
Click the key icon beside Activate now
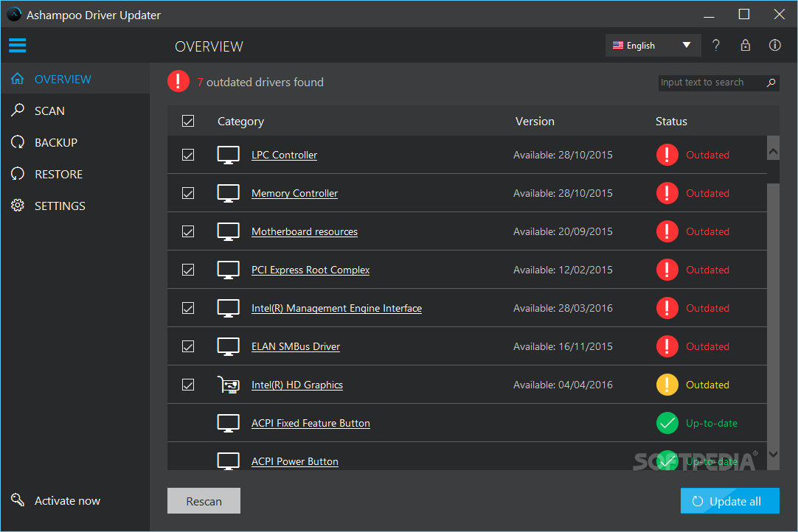point(18,500)
